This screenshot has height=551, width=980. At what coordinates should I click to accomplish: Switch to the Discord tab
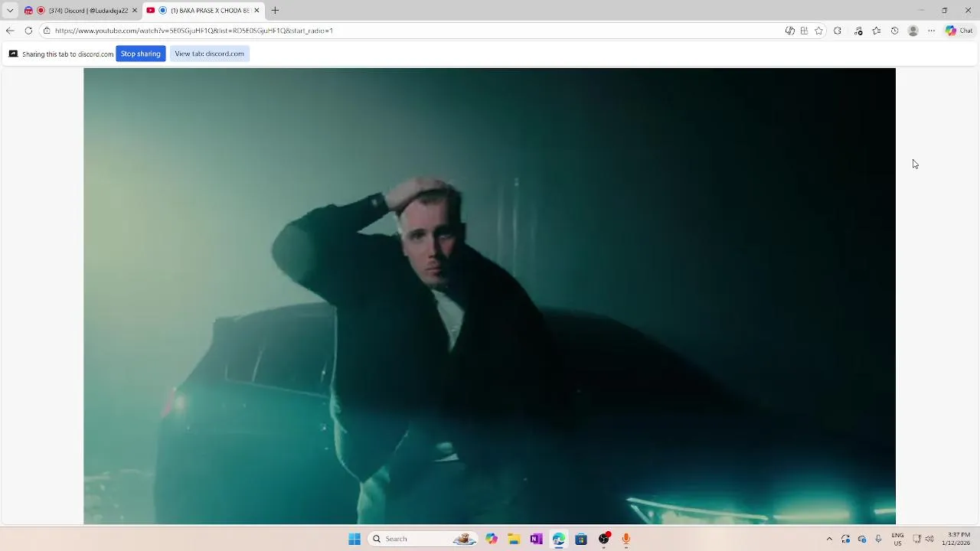(80, 11)
